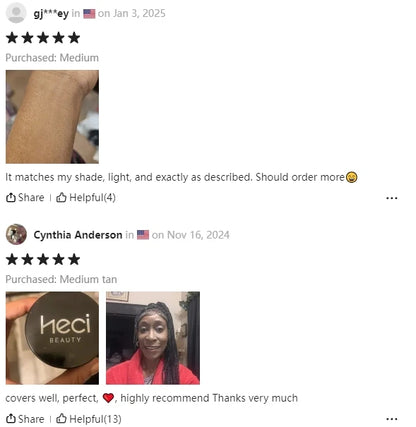416x427 pixels.
Task: Open the arm swatch photo thumbnail
Action: 52,117
